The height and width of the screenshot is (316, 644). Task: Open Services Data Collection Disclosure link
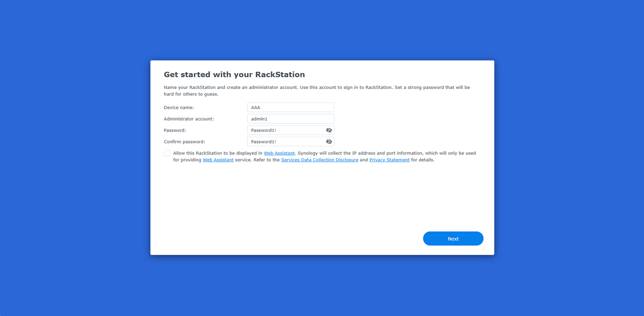(320, 160)
